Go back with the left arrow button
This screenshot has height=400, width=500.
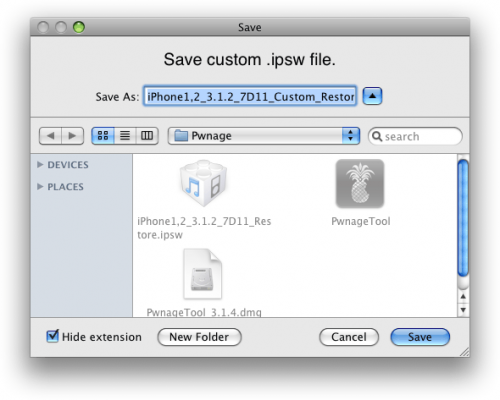coord(50,136)
